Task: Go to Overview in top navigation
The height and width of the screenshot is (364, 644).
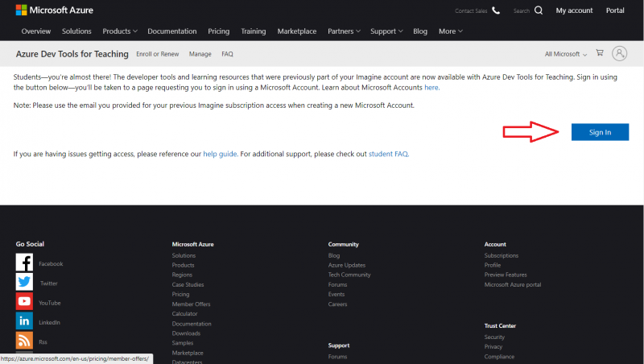Action: coord(36,31)
